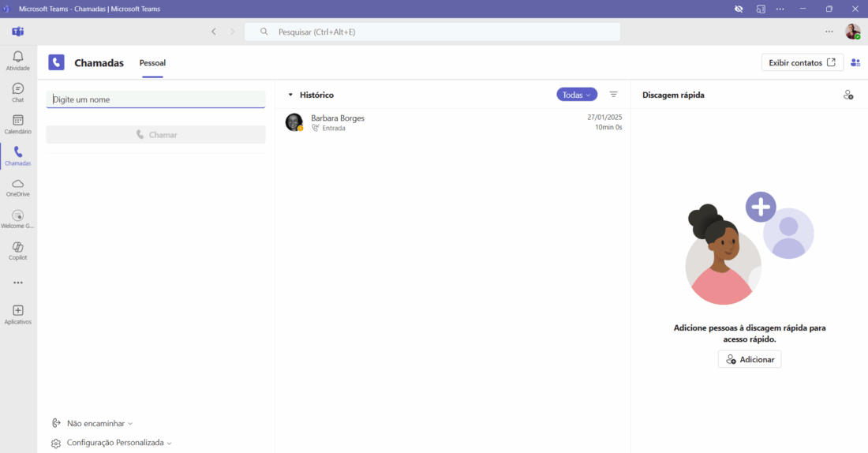Switch to the Pessoal tab
The height and width of the screenshot is (453, 868).
click(x=152, y=63)
